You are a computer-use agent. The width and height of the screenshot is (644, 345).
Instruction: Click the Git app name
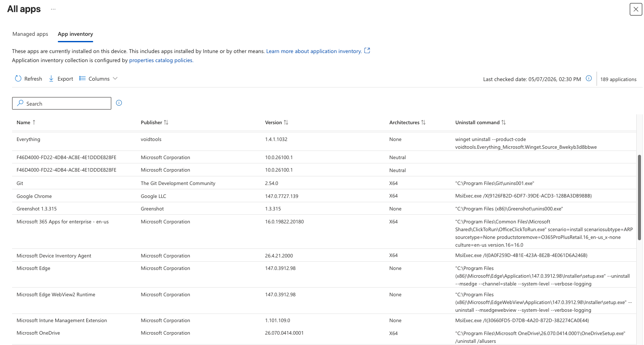tap(20, 183)
